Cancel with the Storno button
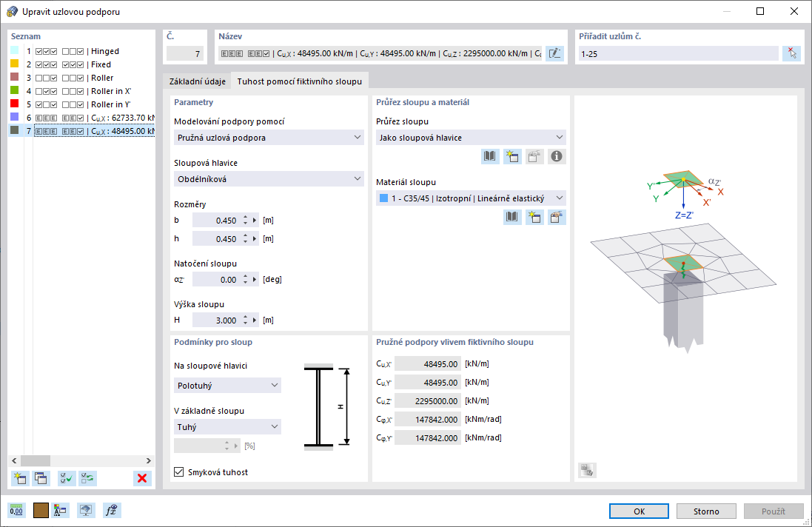Screen dimensions: 812x527 click(706, 511)
